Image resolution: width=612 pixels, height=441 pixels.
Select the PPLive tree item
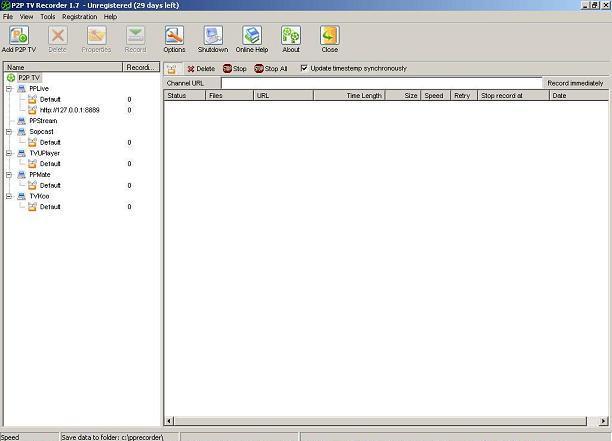pos(39,89)
